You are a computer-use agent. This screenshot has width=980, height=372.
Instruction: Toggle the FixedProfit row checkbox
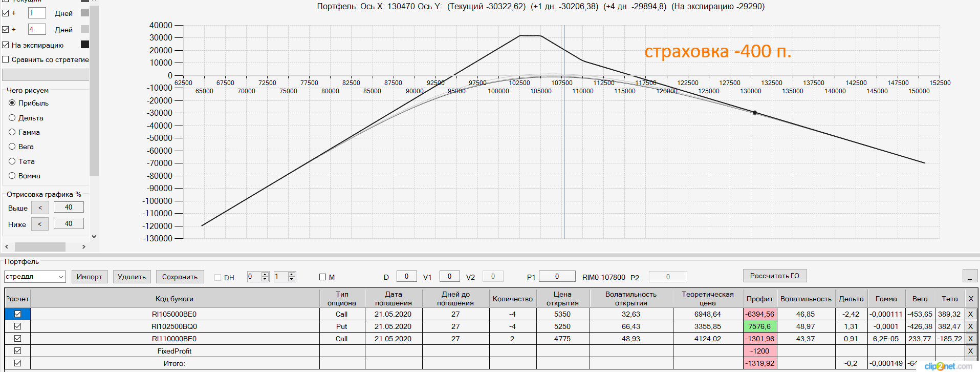[18, 351]
